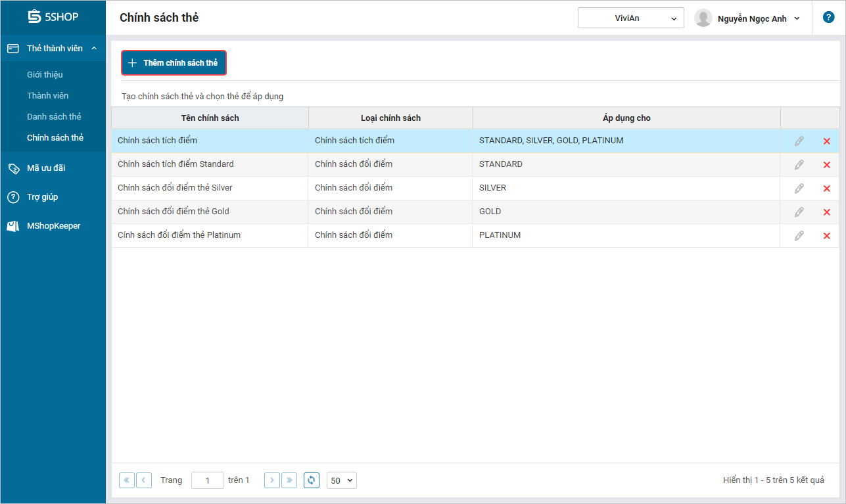Open Nguyễn Ngọc Anh account menu
The height and width of the screenshot is (504, 846).
(747, 18)
